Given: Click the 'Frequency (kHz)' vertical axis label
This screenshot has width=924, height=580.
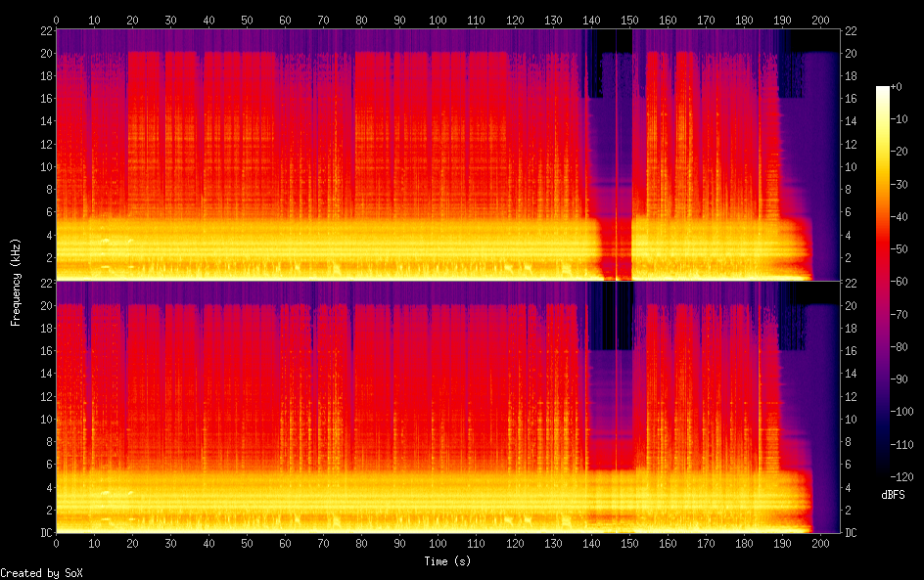Looking at the screenshot, I should click(x=16, y=282).
